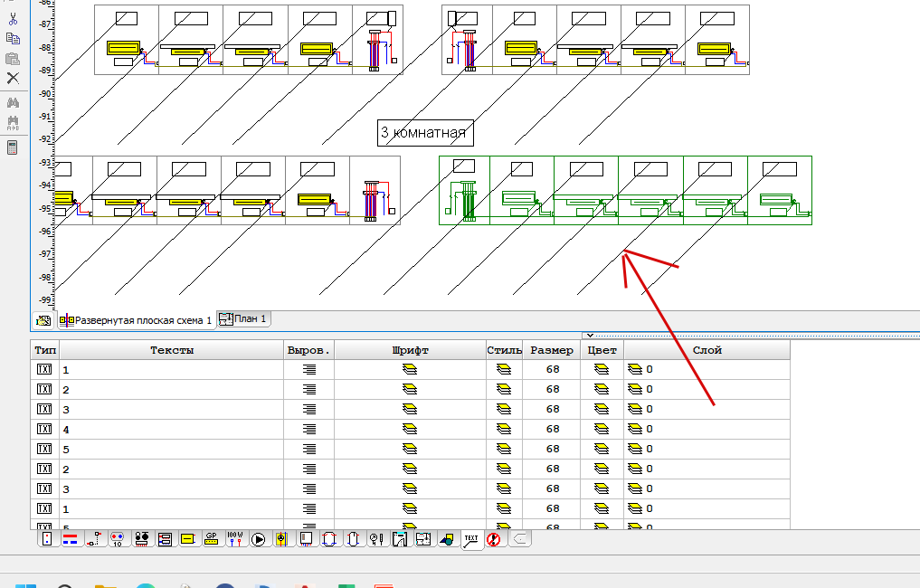Select the TEXT annotation tool
The height and width of the screenshot is (588, 920).
point(471,540)
